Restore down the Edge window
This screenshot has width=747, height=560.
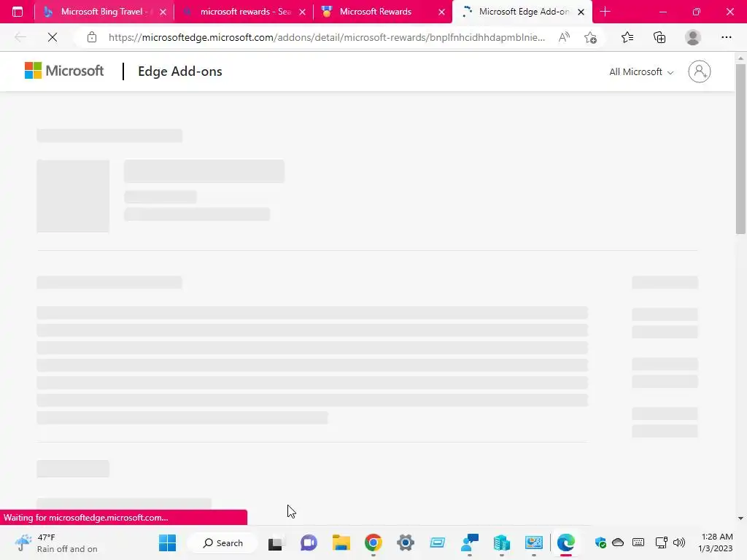(696, 12)
